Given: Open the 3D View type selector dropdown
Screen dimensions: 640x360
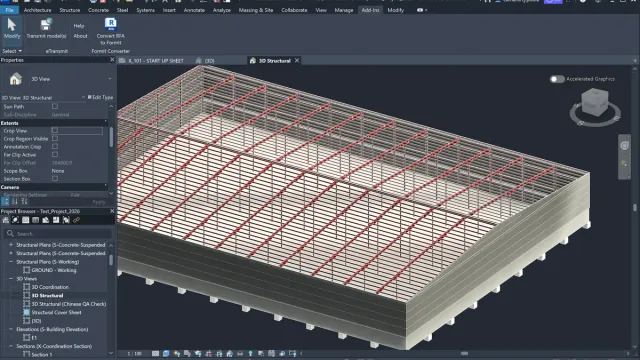Looking at the screenshot, I should coord(110,79).
